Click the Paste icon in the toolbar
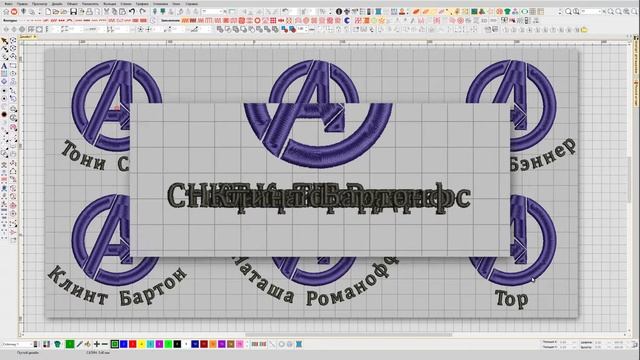Viewport: 640px width, 360px height. click(x=122, y=11)
